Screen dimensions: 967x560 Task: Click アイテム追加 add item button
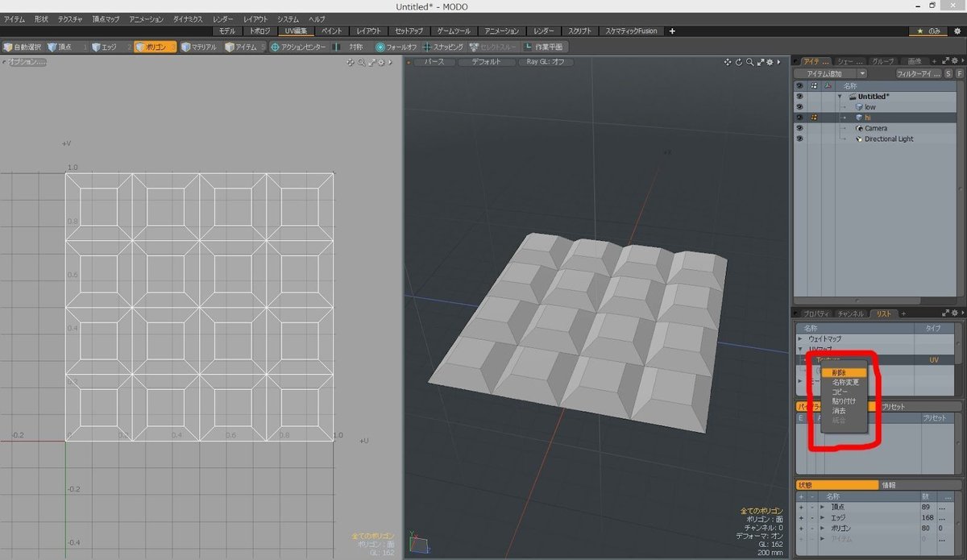(825, 73)
